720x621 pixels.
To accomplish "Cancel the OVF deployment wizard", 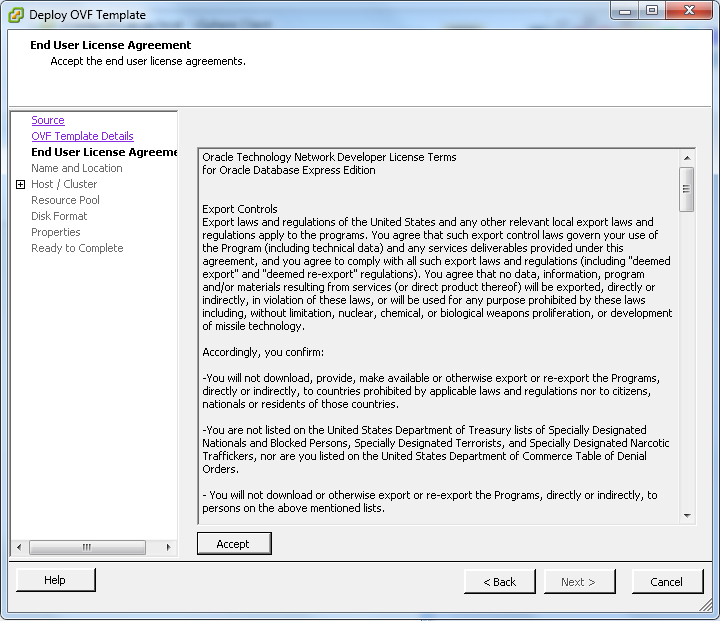I will 667,582.
